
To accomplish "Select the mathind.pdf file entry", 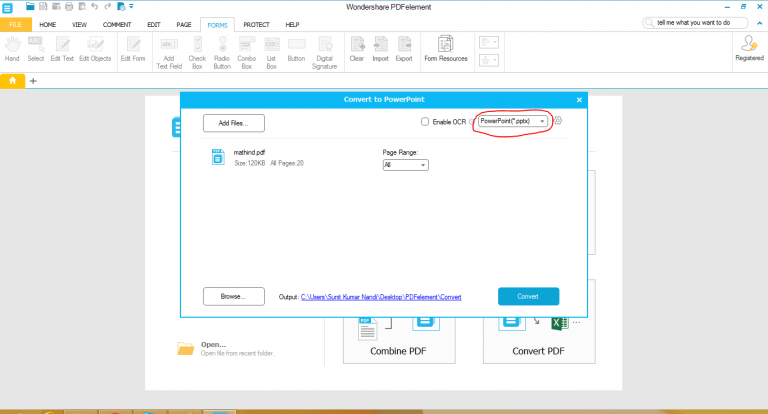I will tap(257, 157).
